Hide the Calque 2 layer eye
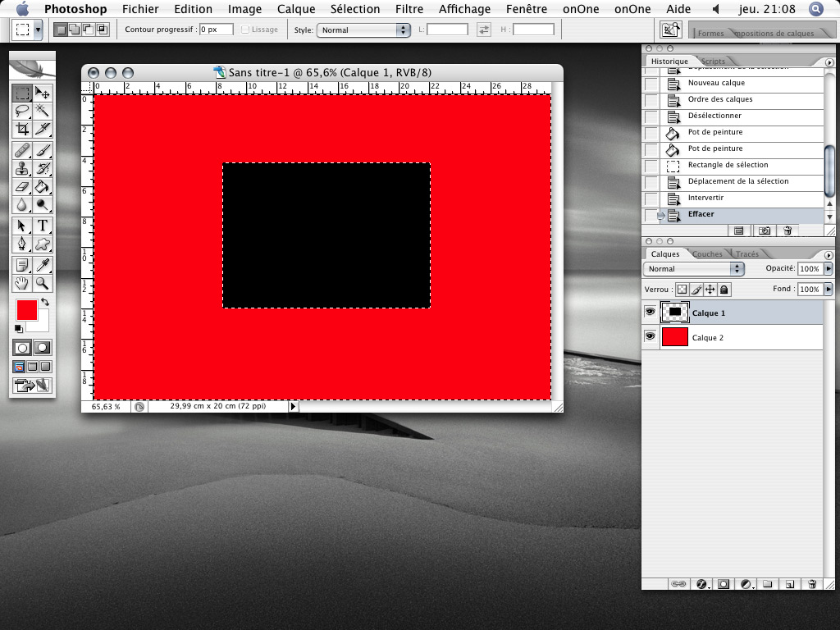 650,336
